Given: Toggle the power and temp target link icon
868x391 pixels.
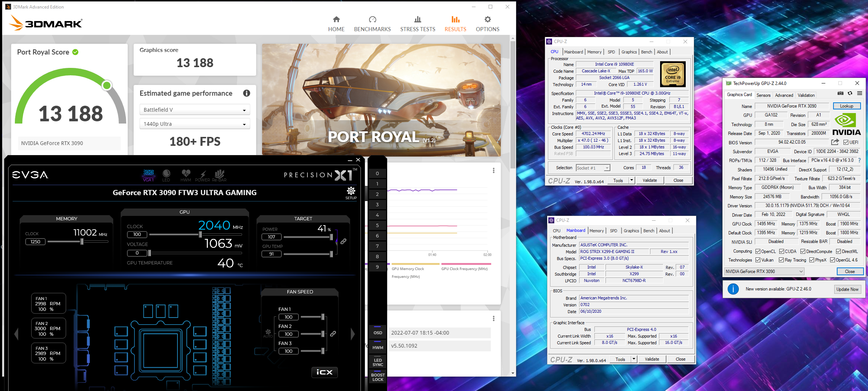Looking at the screenshot, I should tap(343, 241).
